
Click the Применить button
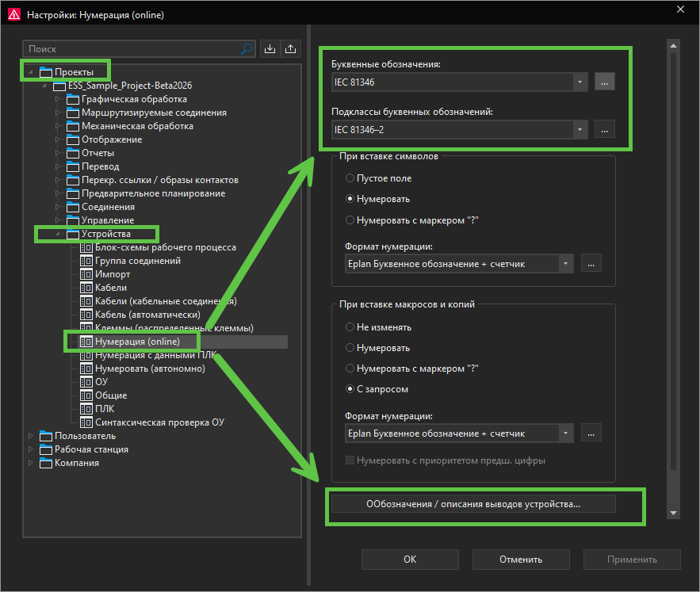(x=632, y=560)
